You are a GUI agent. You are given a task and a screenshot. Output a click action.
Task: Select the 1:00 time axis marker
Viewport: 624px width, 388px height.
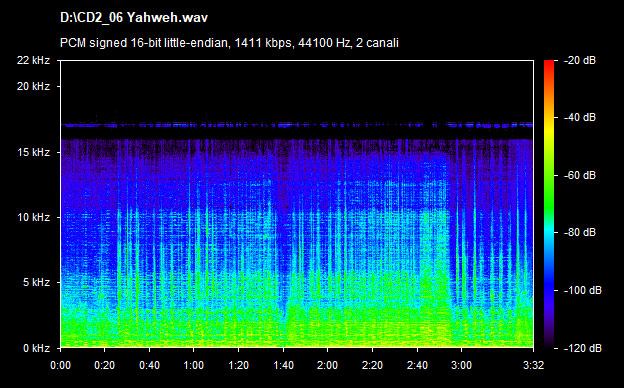click(x=194, y=365)
